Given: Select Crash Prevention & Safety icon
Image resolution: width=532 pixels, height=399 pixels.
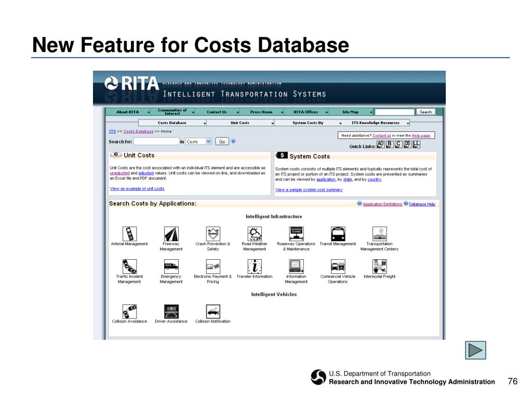Looking at the screenshot, I should [x=212, y=234].
